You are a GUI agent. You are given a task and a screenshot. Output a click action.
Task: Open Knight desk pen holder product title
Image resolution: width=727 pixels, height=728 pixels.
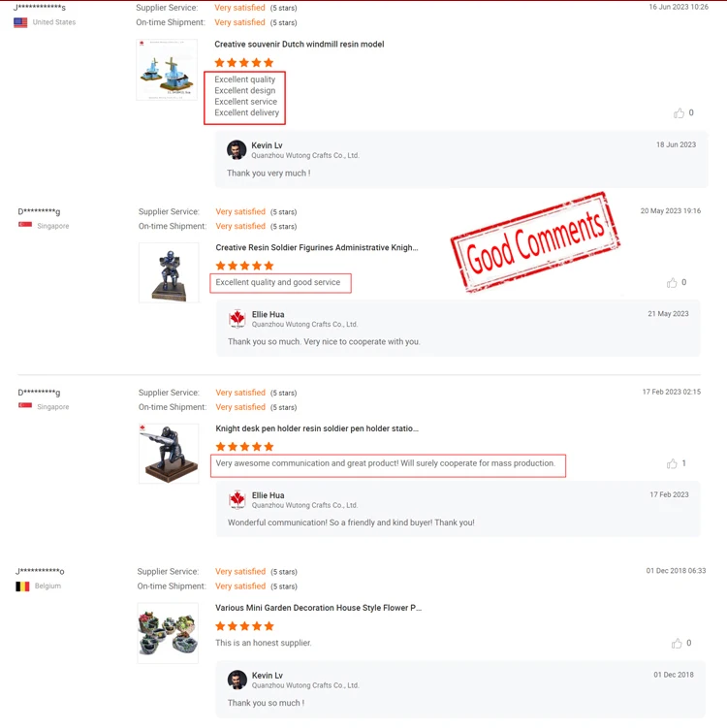coord(317,428)
